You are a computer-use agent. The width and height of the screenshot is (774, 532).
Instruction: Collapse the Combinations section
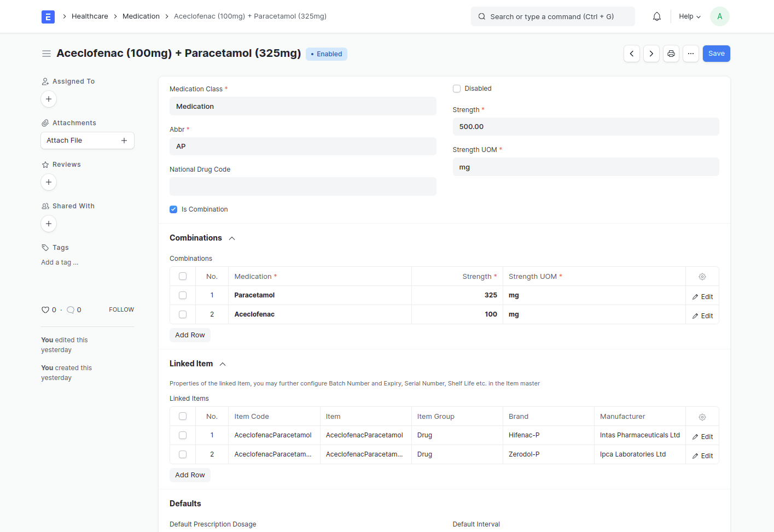pyautogui.click(x=232, y=238)
